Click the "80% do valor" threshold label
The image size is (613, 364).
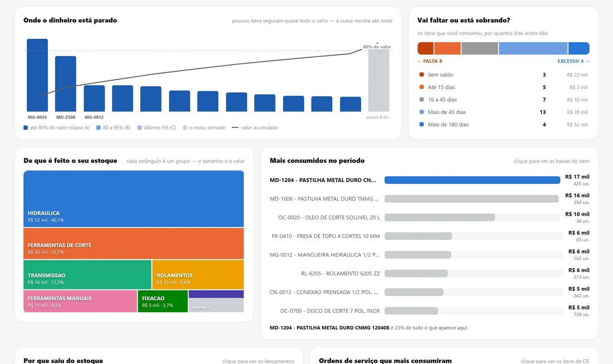377,47
